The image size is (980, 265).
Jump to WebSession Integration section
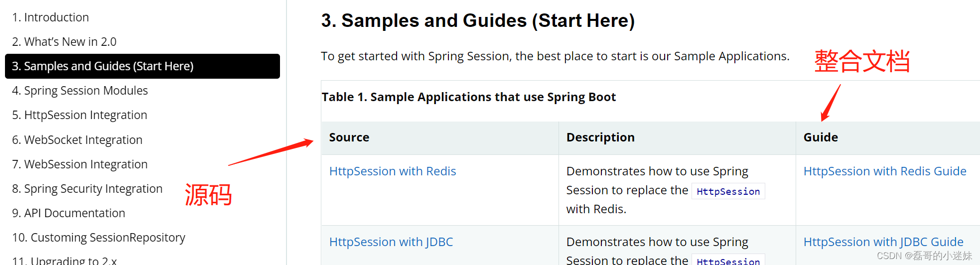pyautogui.click(x=80, y=164)
